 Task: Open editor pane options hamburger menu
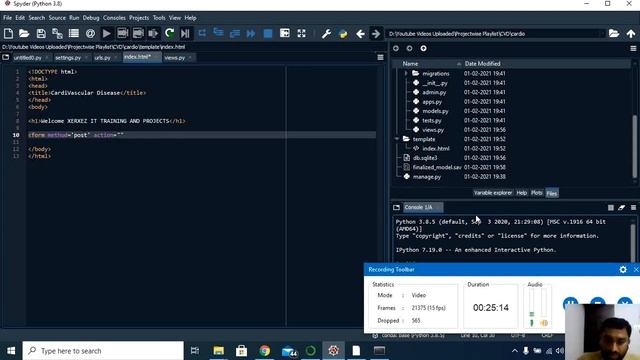[x=380, y=58]
